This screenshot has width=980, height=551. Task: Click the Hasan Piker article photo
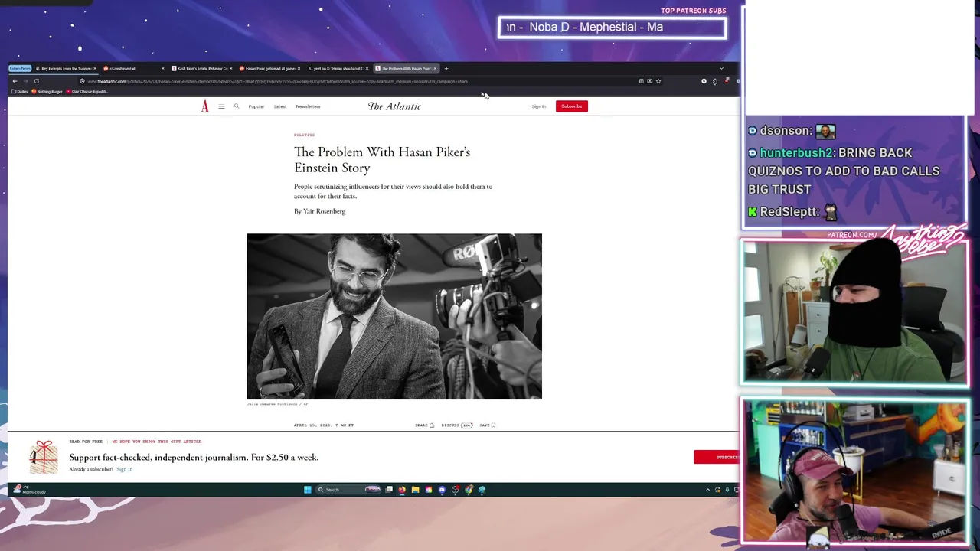(x=394, y=316)
